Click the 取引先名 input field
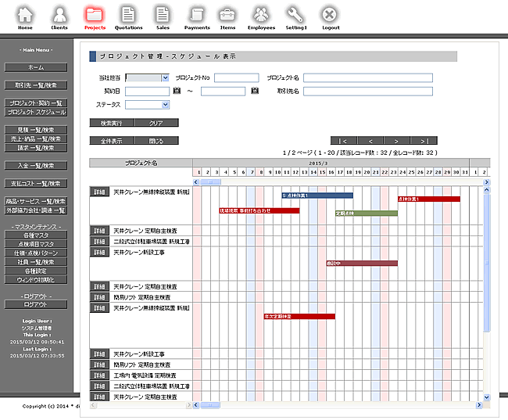Image resolution: width=508 pixels, height=420 pixels. (368, 92)
